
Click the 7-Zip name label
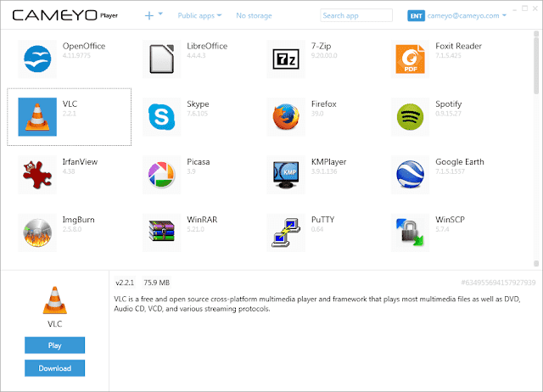(x=321, y=46)
